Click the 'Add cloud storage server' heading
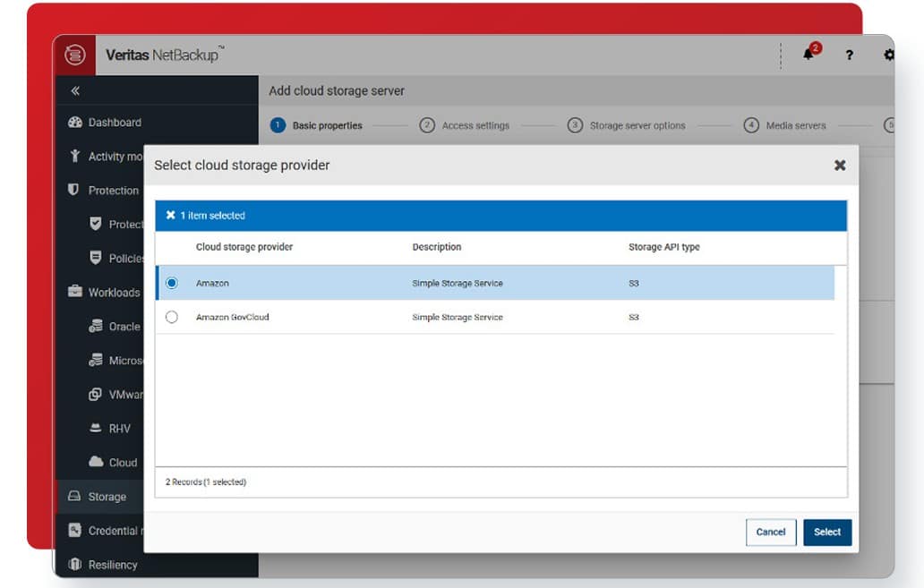The width and height of the screenshot is (924, 588). tap(337, 90)
